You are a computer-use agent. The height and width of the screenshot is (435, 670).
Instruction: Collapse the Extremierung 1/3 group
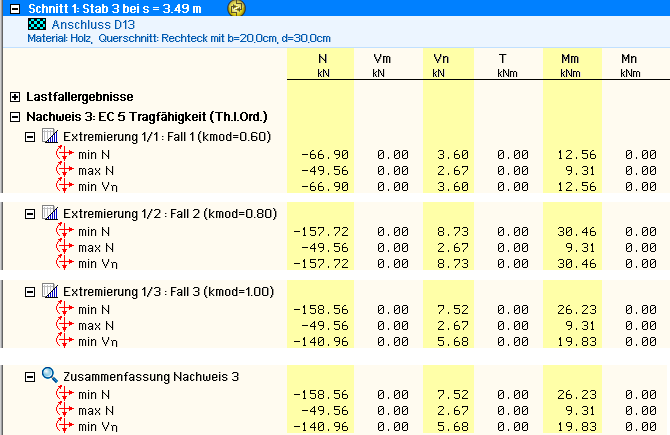pos(30,290)
